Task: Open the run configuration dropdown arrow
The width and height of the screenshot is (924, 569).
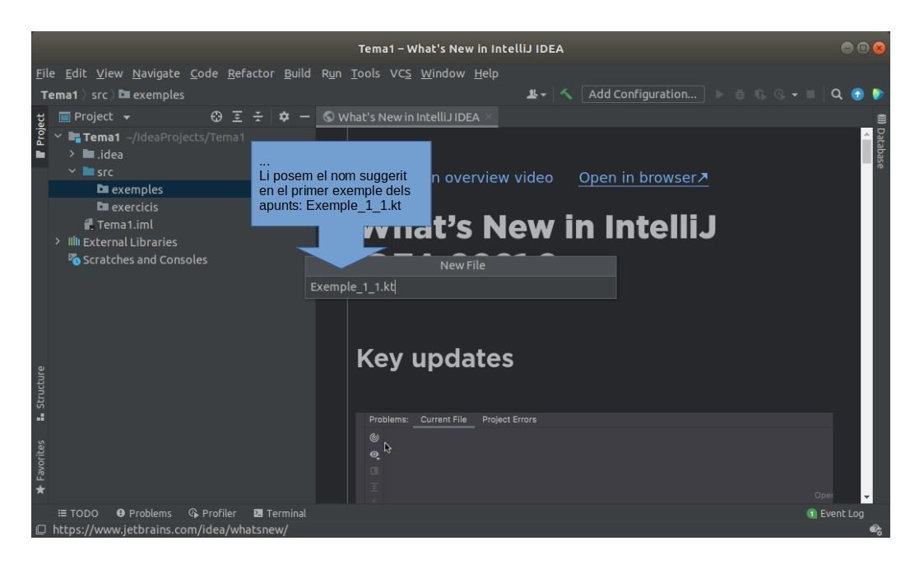Action: (794, 95)
